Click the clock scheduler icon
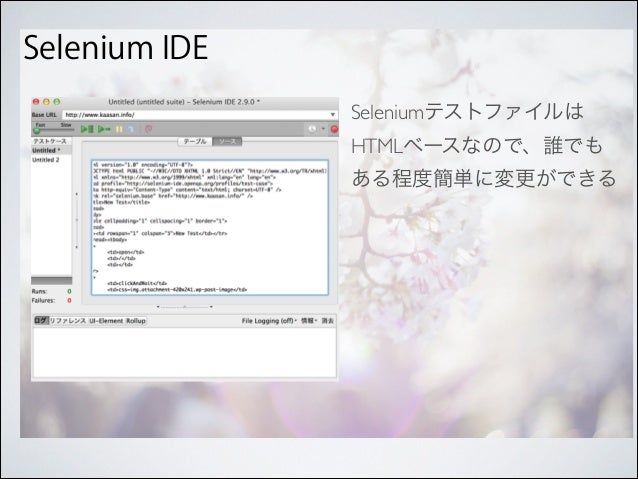Image resolution: width=638 pixels, height=479 pixels. click(x=312, y=129)
